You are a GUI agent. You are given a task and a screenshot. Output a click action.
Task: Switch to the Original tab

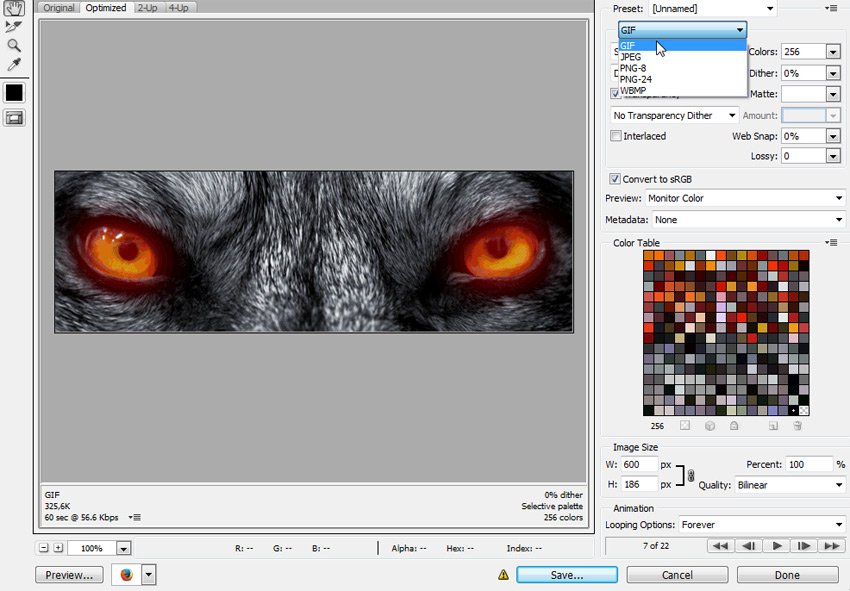59,8
